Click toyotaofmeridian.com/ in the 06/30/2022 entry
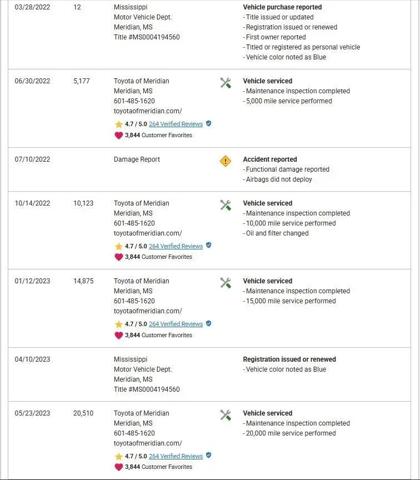420x480 pixels. (x=148, y=111)
